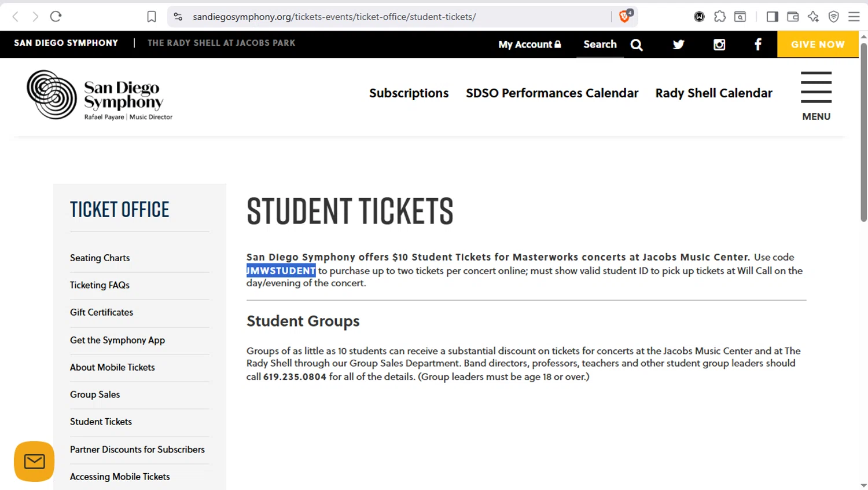Click the page vertical scrollbar thumb

(x=863, y=132)
